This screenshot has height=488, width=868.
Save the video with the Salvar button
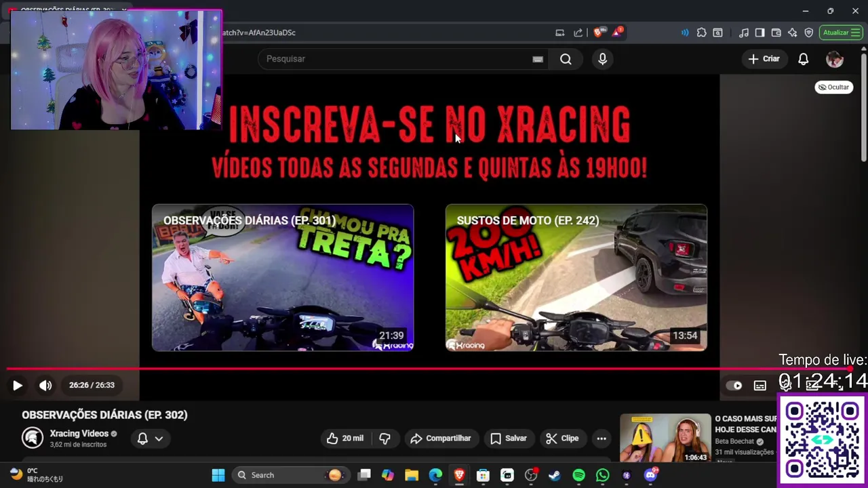click(x=509, y=439)
